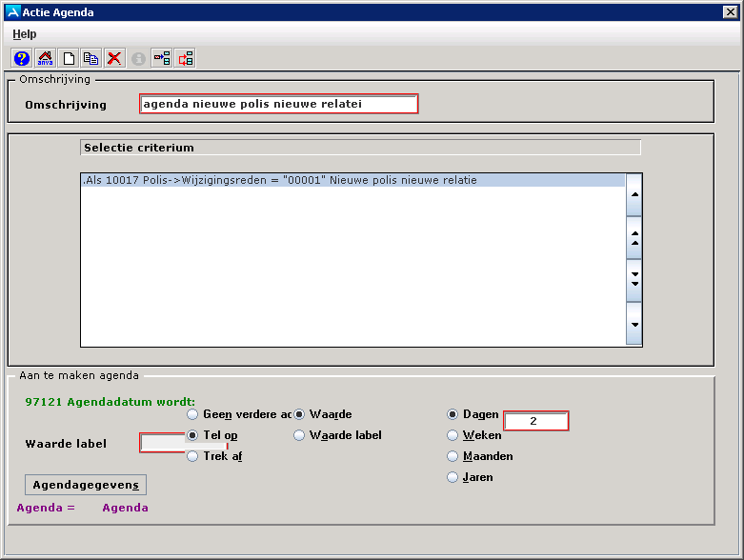This screenshot has height=560, width=744.
Task: Select the Trek af radio option
Action: (x=193, y=456)
